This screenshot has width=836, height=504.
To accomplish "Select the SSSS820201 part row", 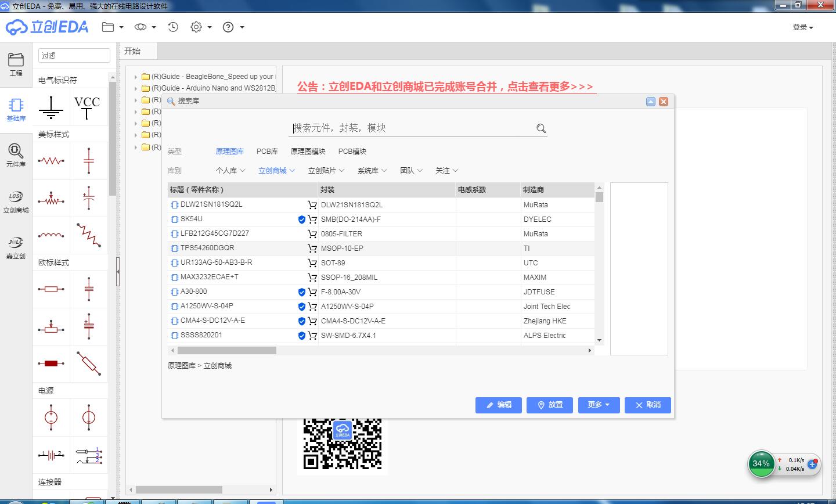I will [381, 336].
